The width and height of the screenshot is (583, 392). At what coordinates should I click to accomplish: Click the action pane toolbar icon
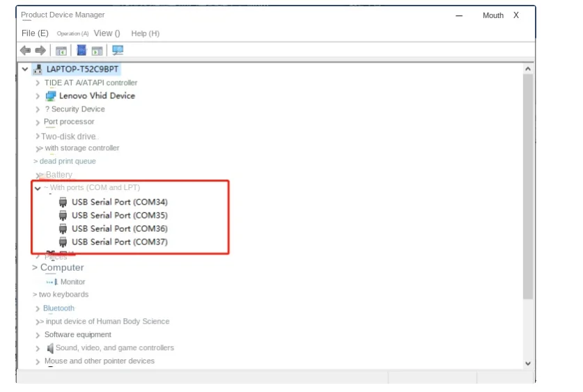click(97, 51)
